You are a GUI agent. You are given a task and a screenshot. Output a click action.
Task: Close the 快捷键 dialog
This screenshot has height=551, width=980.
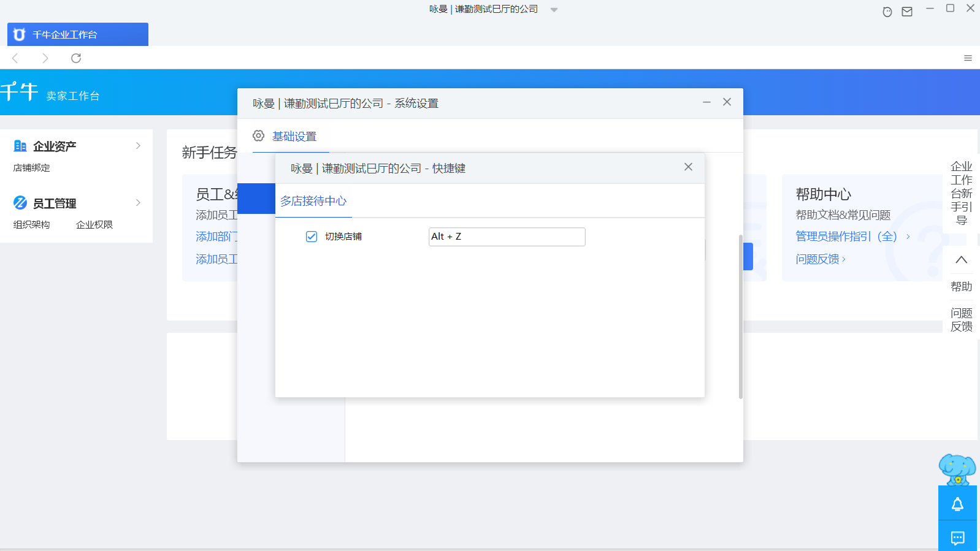688,167
